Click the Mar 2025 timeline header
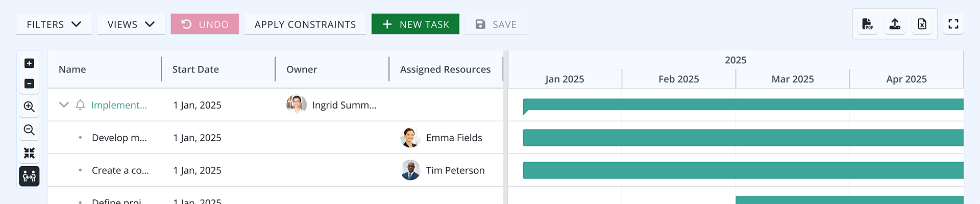Screen dimensions: 980x204 (x=793, y=79)
